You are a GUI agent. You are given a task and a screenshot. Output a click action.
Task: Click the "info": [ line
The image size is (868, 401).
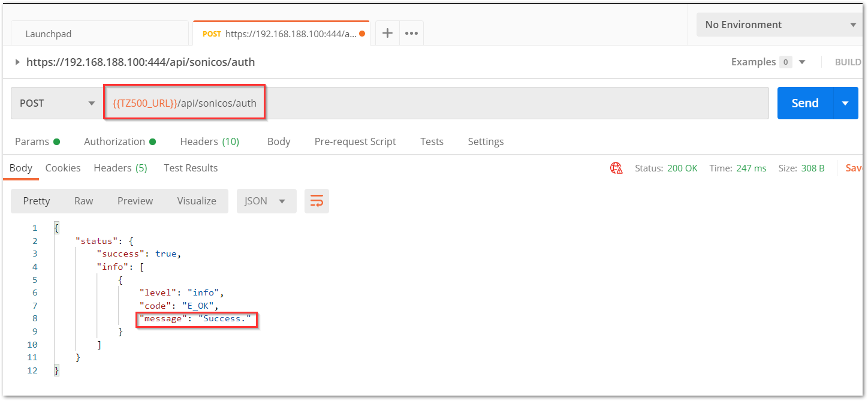(x=120, y=267)
